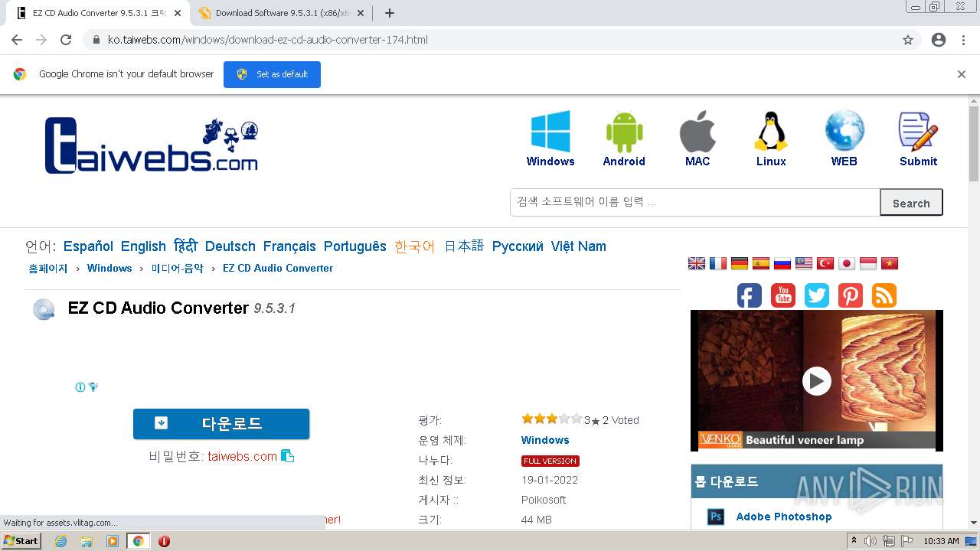Go back to previous page
980x551 pixels.
pos(17,40)
